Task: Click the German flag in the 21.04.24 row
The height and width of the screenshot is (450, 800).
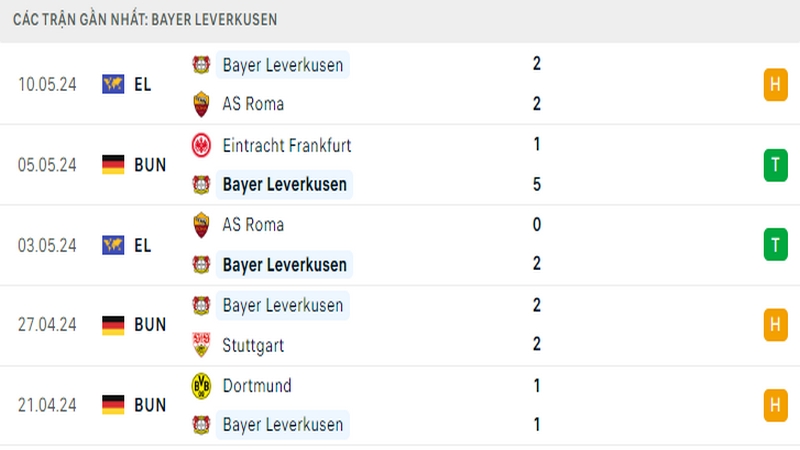Action: (113, 405)
